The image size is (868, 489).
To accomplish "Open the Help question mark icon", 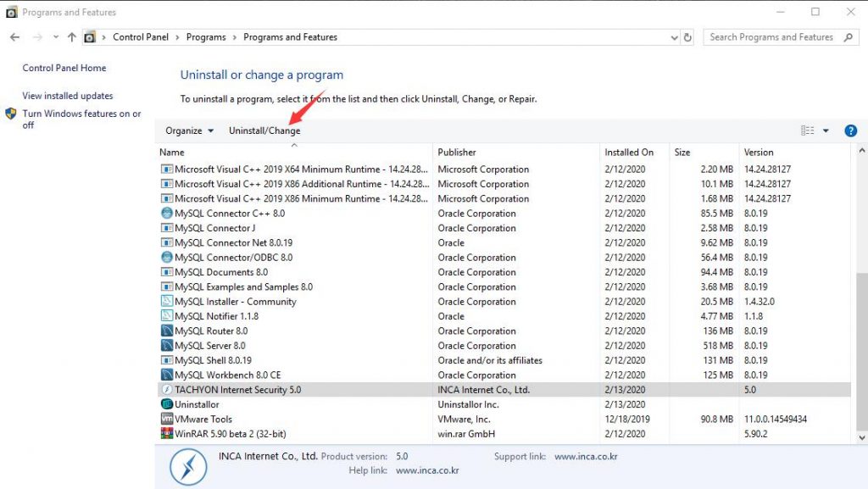I will pos(851,131).
